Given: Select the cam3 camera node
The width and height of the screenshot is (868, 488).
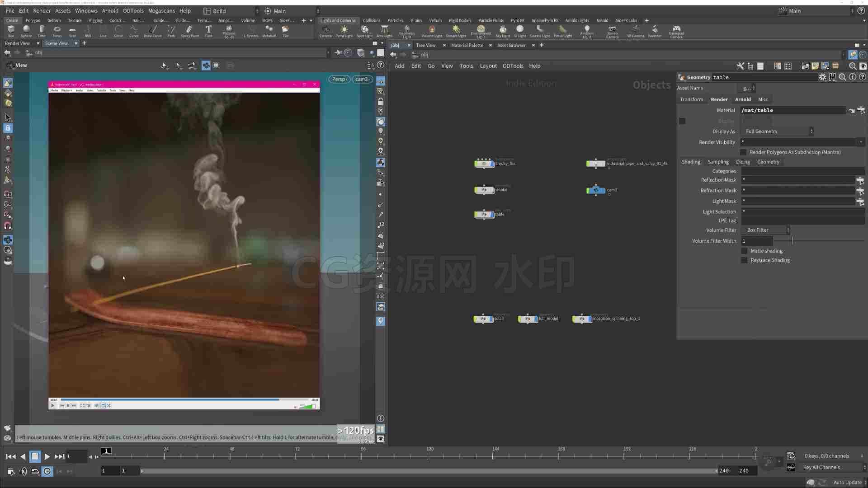Looking at the screenshot, I should (596, 190).
